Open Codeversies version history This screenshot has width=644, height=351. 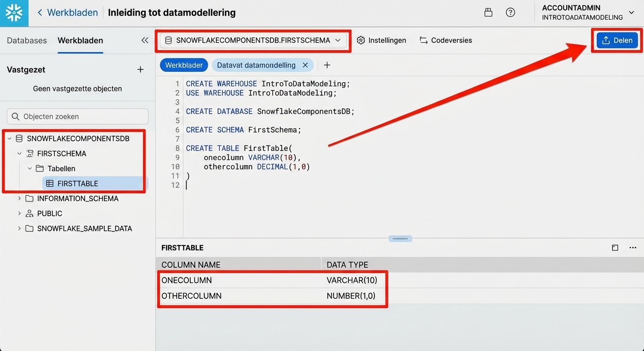(x=445, y=40)
